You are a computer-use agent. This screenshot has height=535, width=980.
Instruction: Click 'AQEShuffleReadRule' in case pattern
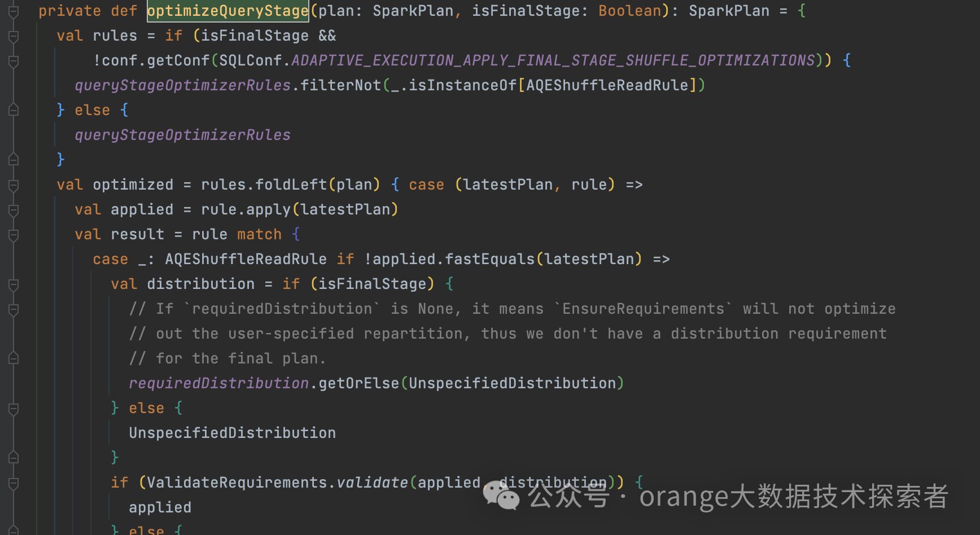(246, 259)
